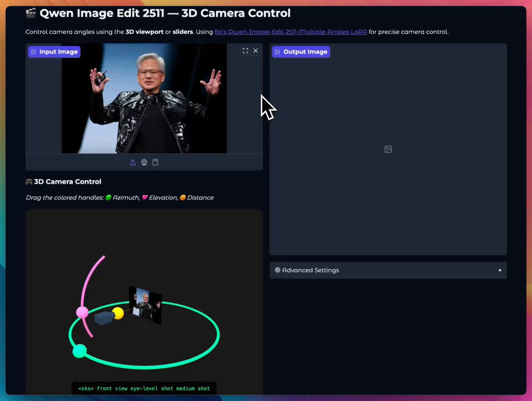Select the pink elevation handle
Image resolution: width=532 pixels, height=401 pixels.
tap(82, 312)
